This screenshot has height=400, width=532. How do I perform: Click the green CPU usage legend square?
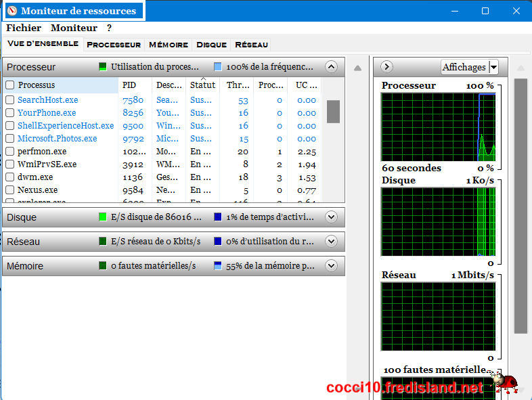(102, 67)
